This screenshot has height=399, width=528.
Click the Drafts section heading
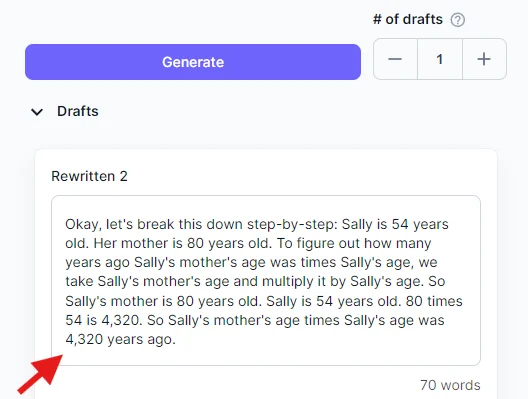[x=78, y=111]
